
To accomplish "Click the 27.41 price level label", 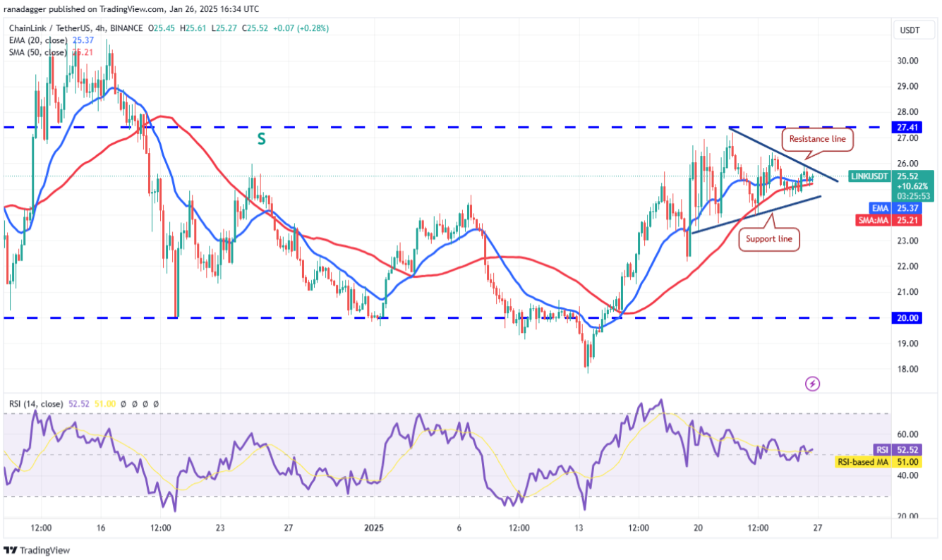I will (907, 128).
